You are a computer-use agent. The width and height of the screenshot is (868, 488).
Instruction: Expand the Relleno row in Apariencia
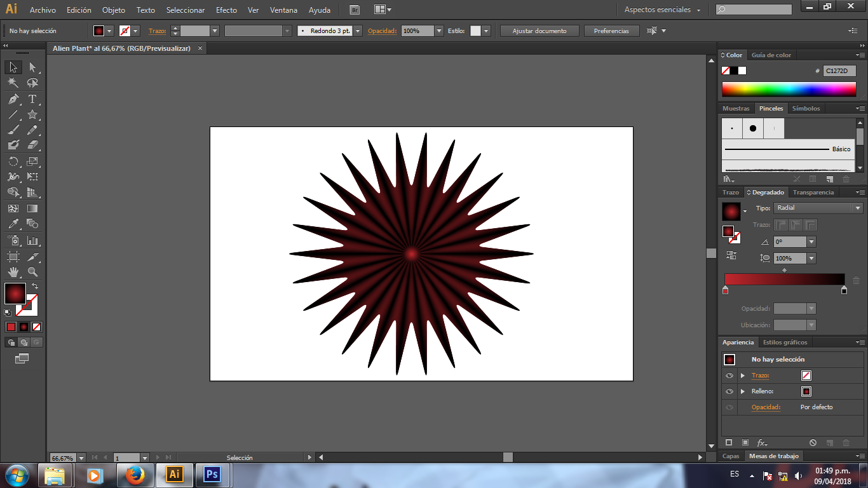(x=742, y=391)
